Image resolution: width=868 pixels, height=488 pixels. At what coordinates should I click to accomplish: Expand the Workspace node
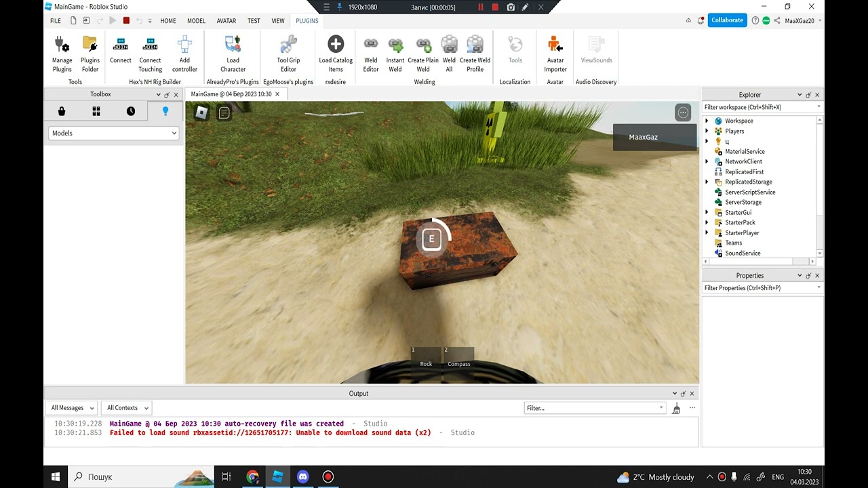point(707,121)
